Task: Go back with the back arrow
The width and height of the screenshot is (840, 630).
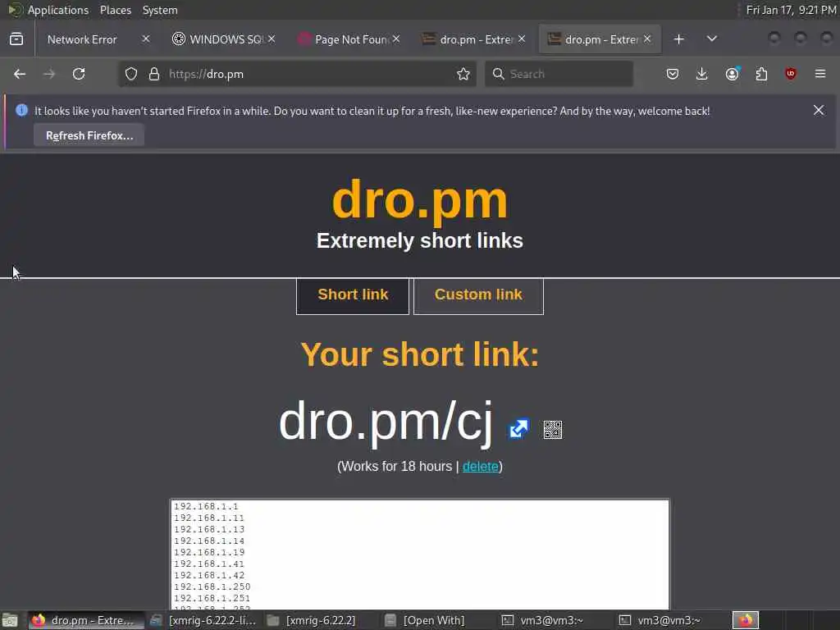Action: pyautogui.click(x=20, y=74)
